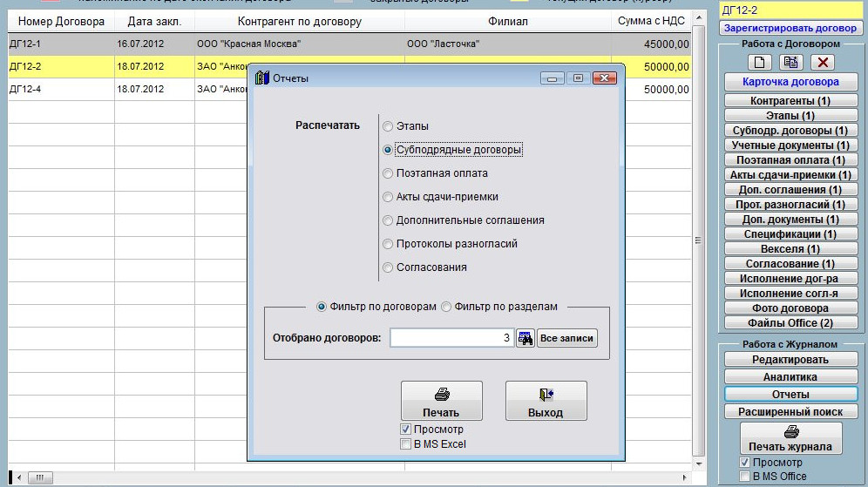Open Контрагенты (1) section
Image resolution: width=868 pixels, height=487 pixels.
790,101
